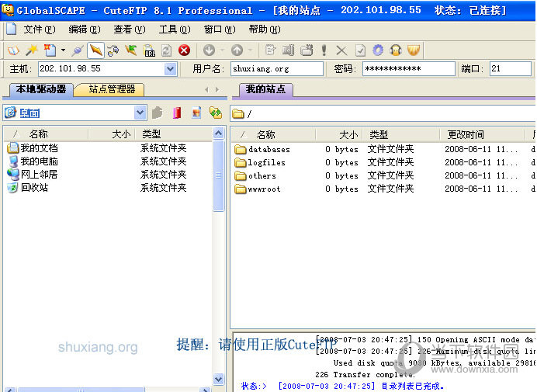
Task: Select 我的电脑 in local list
Action: pos(32,161)
